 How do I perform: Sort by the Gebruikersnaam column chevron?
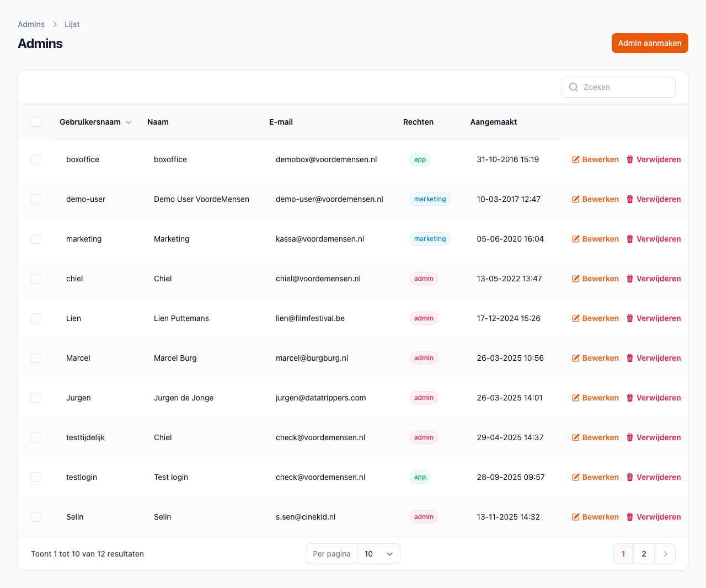coord(129,122)
